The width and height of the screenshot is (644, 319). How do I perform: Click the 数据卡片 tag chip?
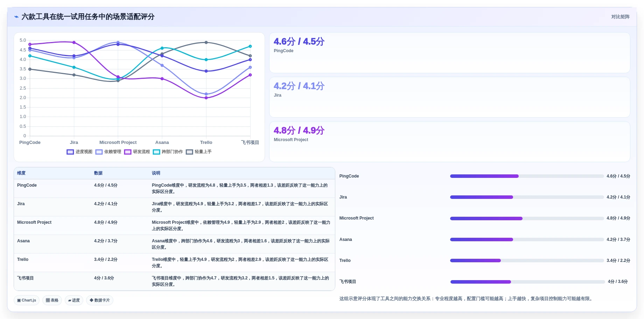100,300
